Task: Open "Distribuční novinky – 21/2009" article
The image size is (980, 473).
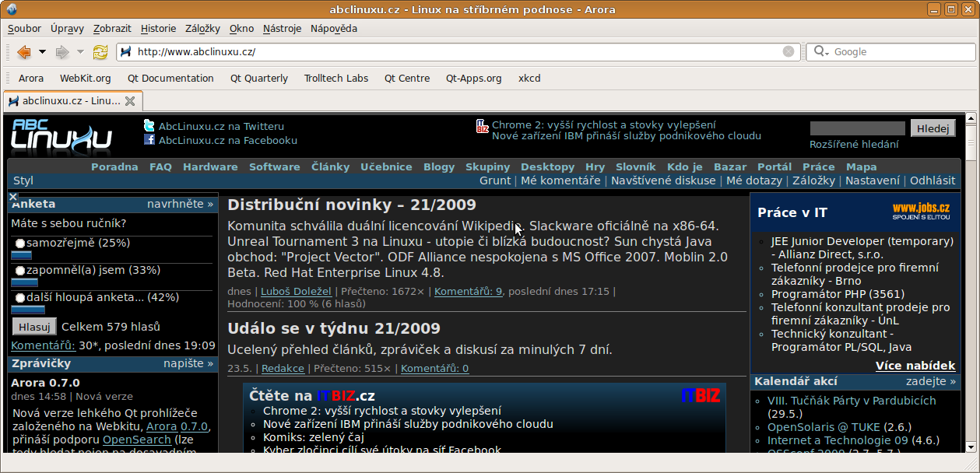Action: 352,205
